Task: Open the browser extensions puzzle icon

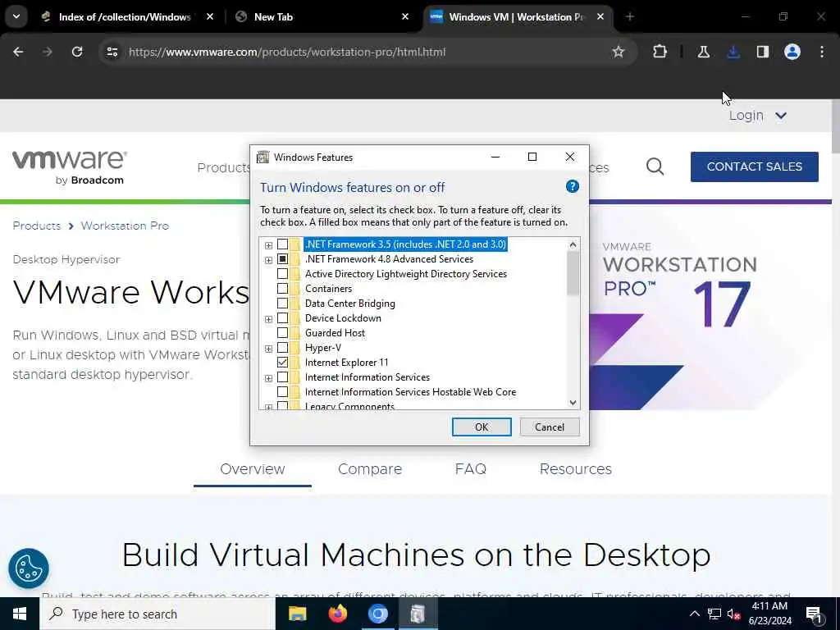Action: point(660,52)
